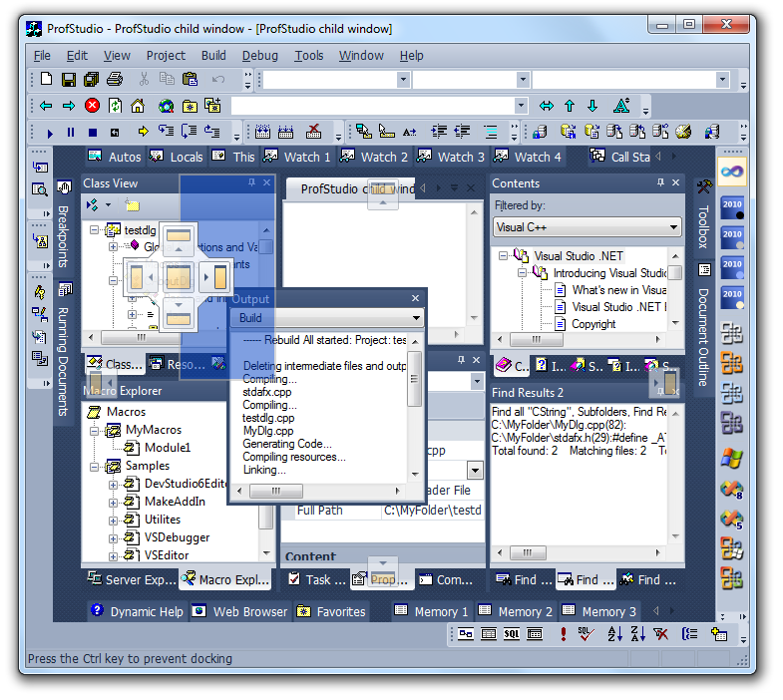The width and height of the screenshot is (783, 700).
Task: Click the Breakpoints hand icon
Action: pyautogui.click(x=64, y=187)
